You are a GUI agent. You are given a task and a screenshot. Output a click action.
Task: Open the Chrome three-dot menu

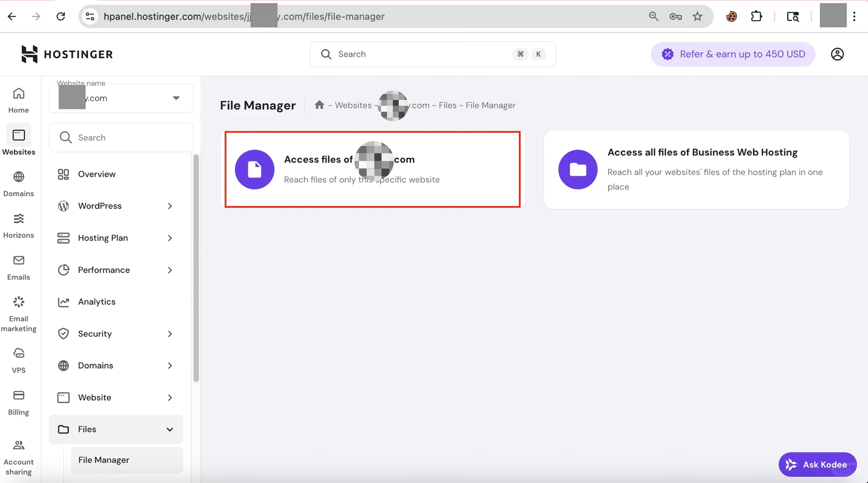854,17
